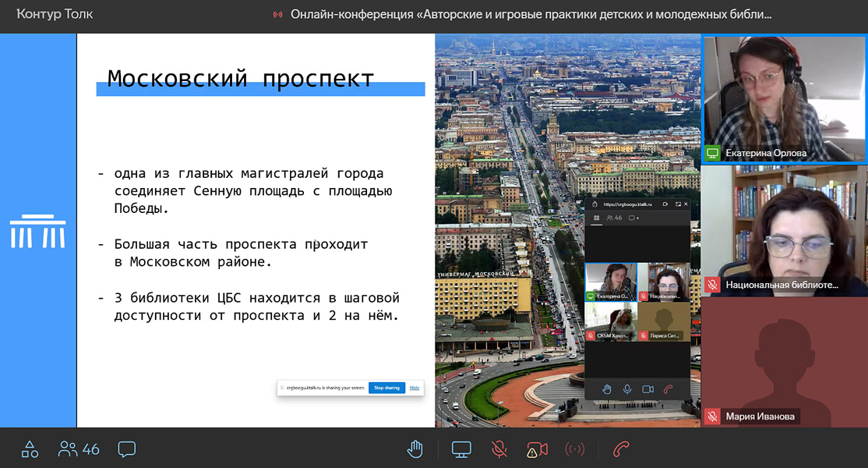Leave the call with red phone icon
868x468 pixels.
[621, 449]
